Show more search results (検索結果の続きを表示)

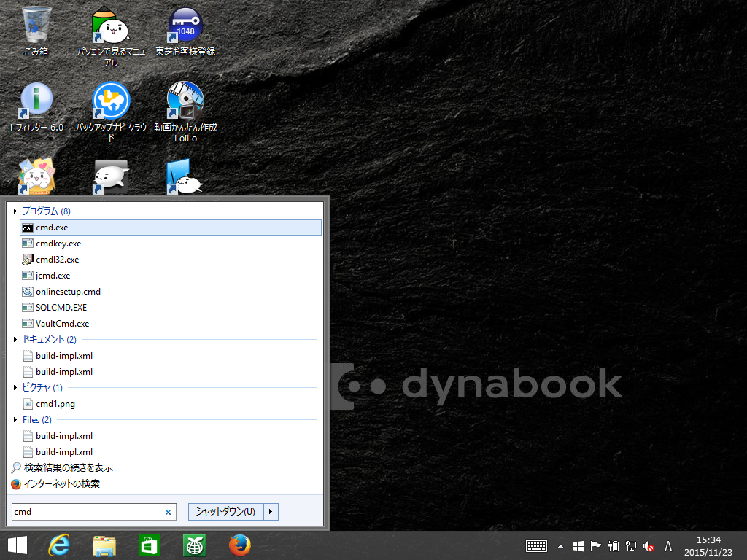[x=62, y=467]
